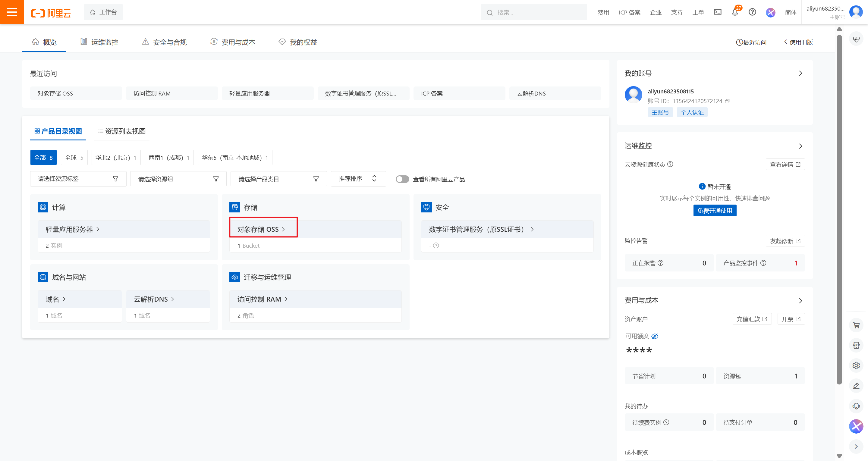
Task: Click the help icon under SSL certificate card
Action: click(x=436, y=245)
